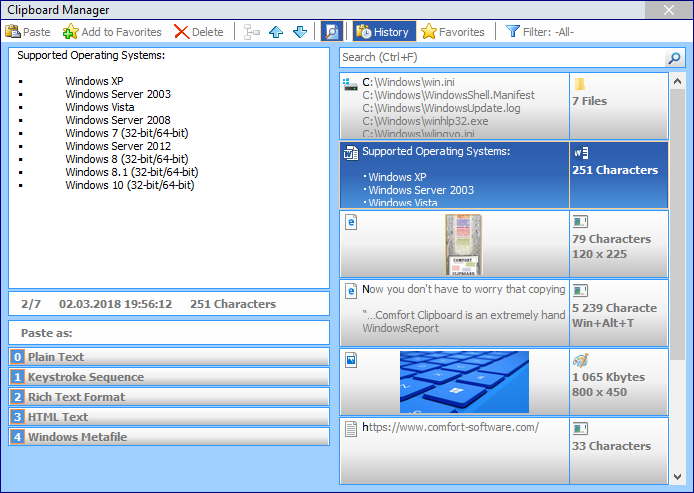Move the entry down with blue arrow
The width and height of the screenshot is (694, 493).
click(x=300, y=32)
